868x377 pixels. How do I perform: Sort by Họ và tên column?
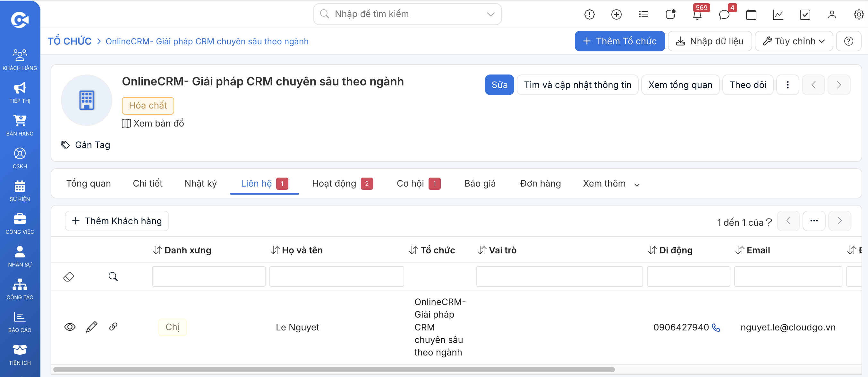pyautogui.click(x=296, y=250)
